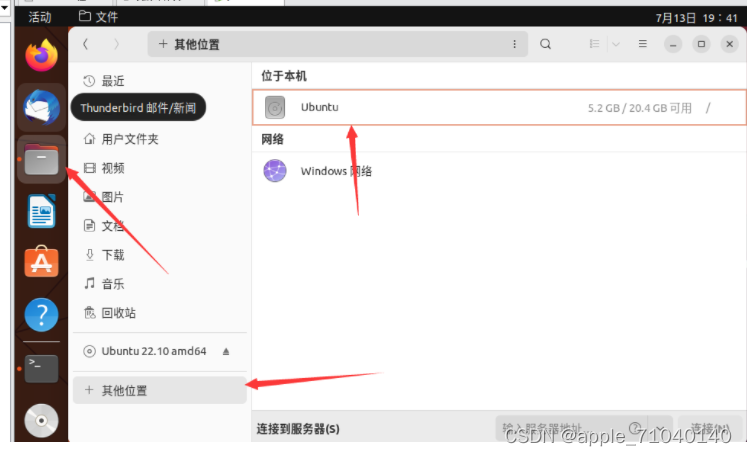Launch Thunderbird mail from the dock
Screen dimensions: 747x456
[41, 108]
